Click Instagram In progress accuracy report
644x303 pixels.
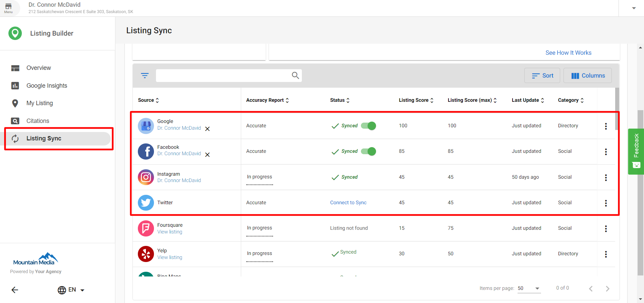(x=260, y=177)
